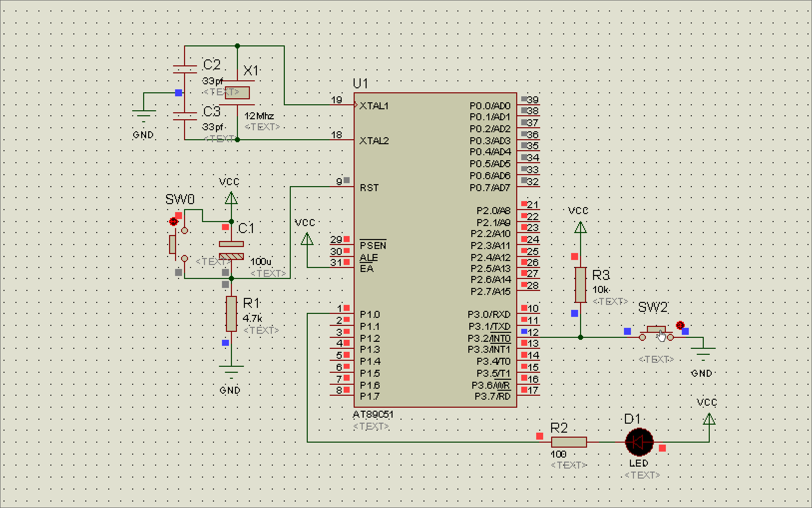The width and height of the screenshot is (812, 508).
Task: Click the R2 reference label
Action: [559, 428]
